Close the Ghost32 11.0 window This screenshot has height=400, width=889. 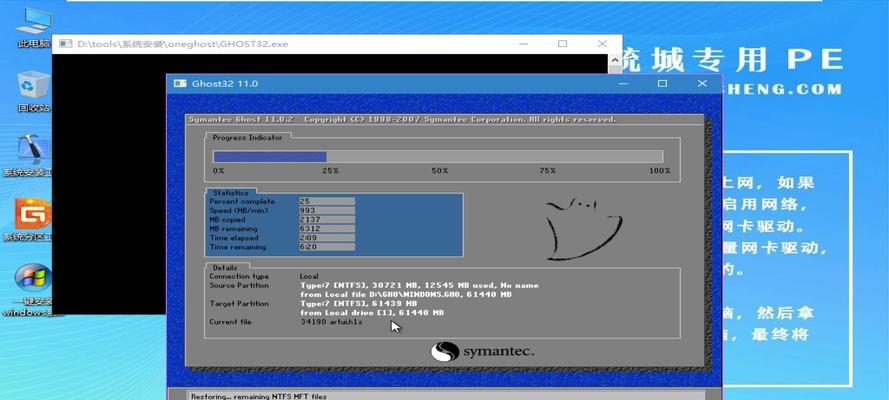click(x=702, y=83)
